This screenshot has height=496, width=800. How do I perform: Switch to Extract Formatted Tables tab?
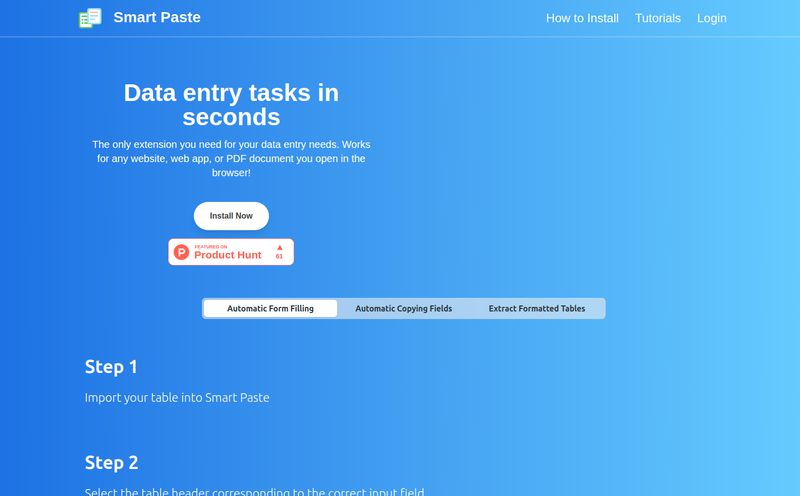coord(537,308)
